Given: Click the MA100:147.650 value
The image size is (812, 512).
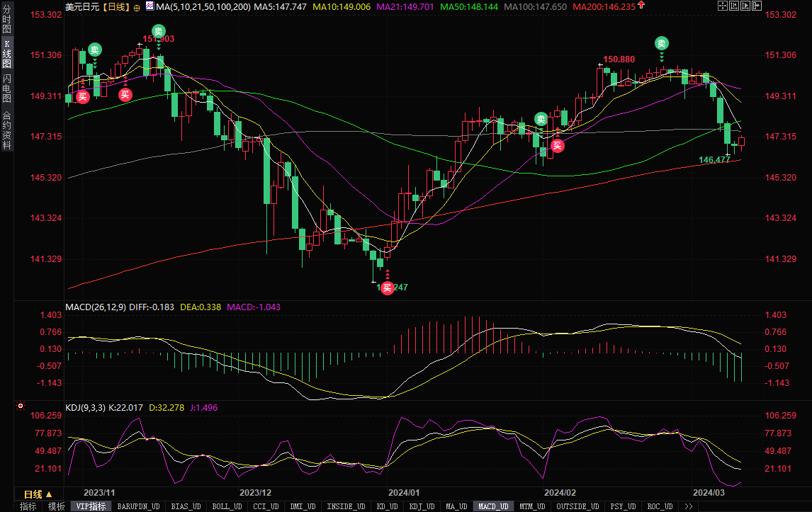Looking at the screenshot, I should [536, 7].
